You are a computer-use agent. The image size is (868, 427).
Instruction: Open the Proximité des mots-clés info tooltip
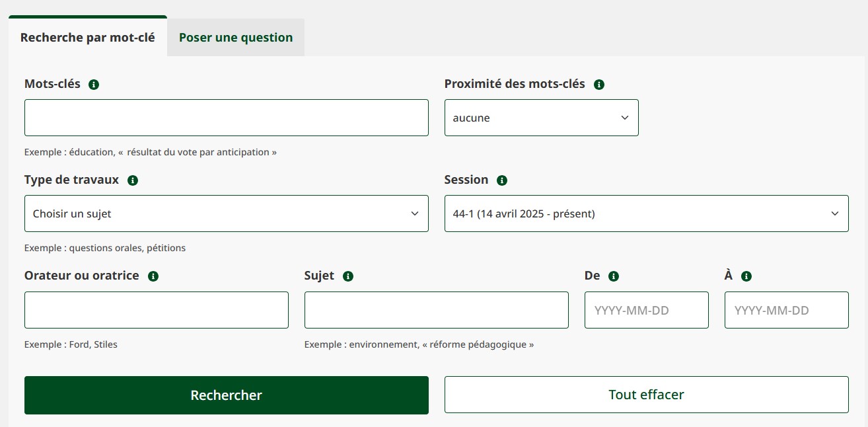coord(600,84)
